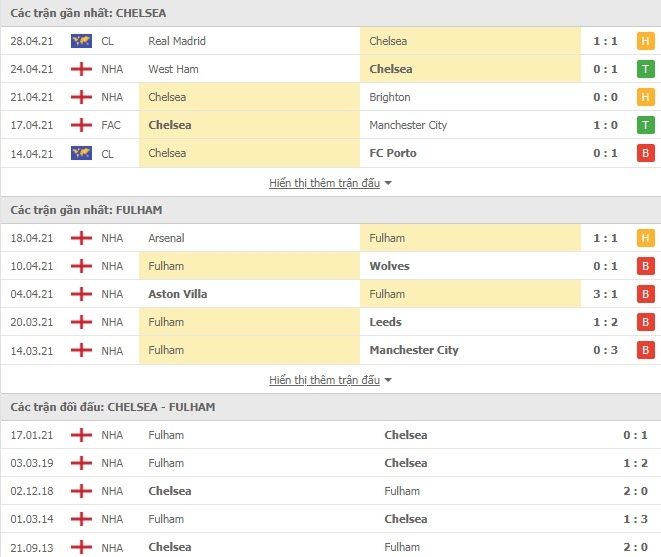Click the 2 : 0 score from 21.09.13 match

coord(635,547)
